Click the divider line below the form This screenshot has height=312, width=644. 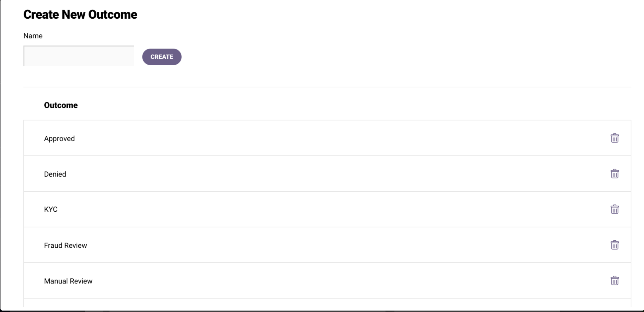pos(327,87)
